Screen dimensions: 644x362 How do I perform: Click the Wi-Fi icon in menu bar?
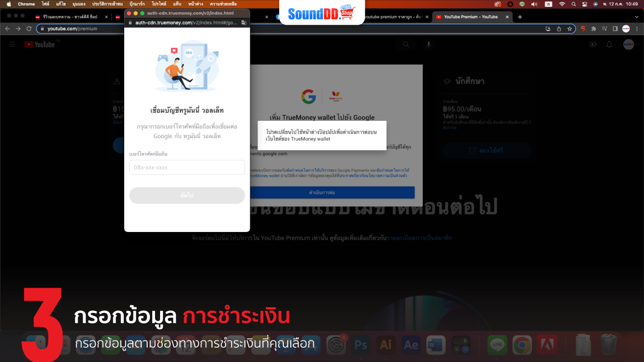pyautogui.click(x=562, y=4)
